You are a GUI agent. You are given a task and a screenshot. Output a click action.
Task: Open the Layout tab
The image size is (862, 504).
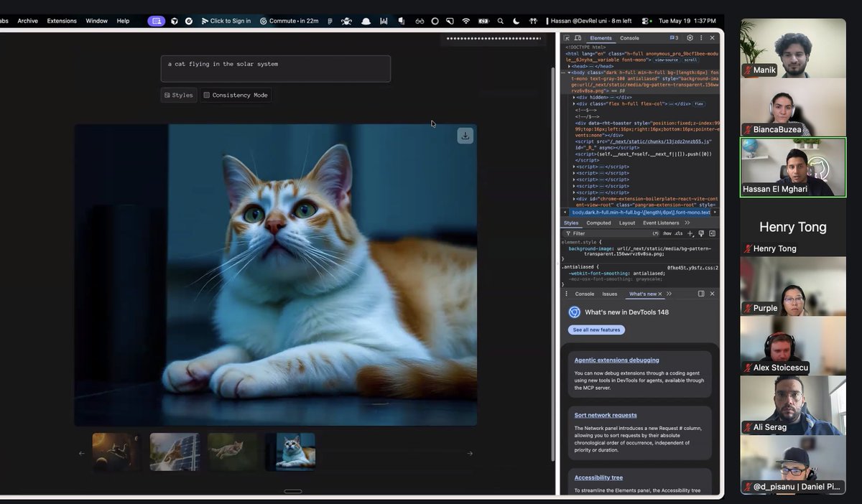627,223
